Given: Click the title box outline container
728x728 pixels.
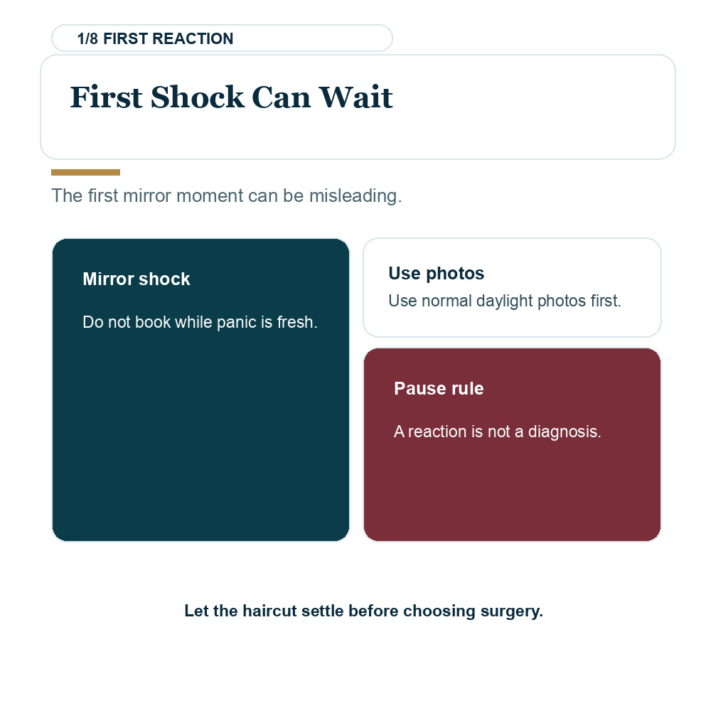Looking at the screenshot, I should pos(358,107).
